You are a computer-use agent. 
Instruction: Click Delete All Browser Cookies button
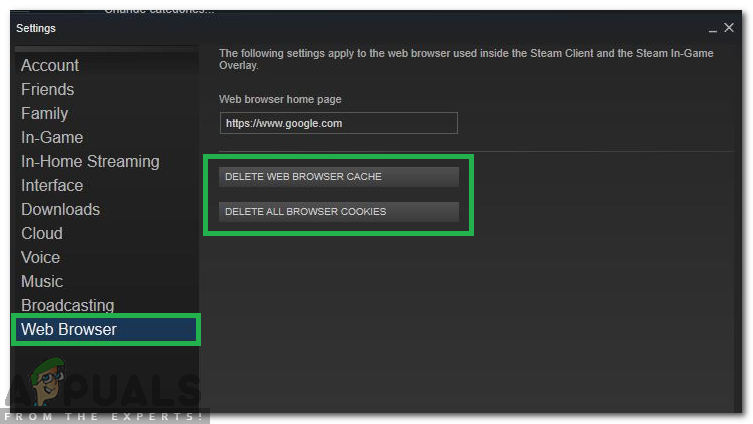click(x=339, y=212)
